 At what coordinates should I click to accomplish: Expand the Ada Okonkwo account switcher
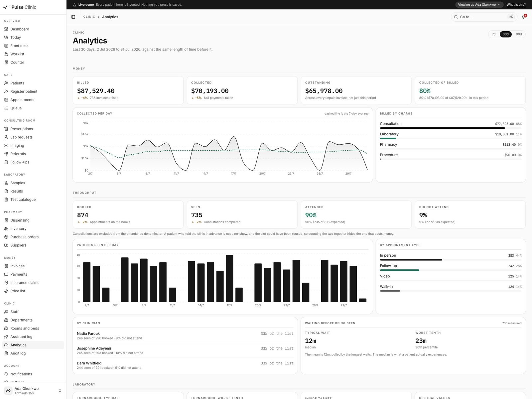coord(33,391)
